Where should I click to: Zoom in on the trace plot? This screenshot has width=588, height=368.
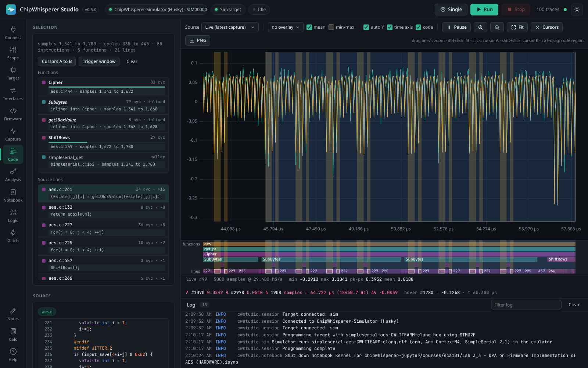480,27
